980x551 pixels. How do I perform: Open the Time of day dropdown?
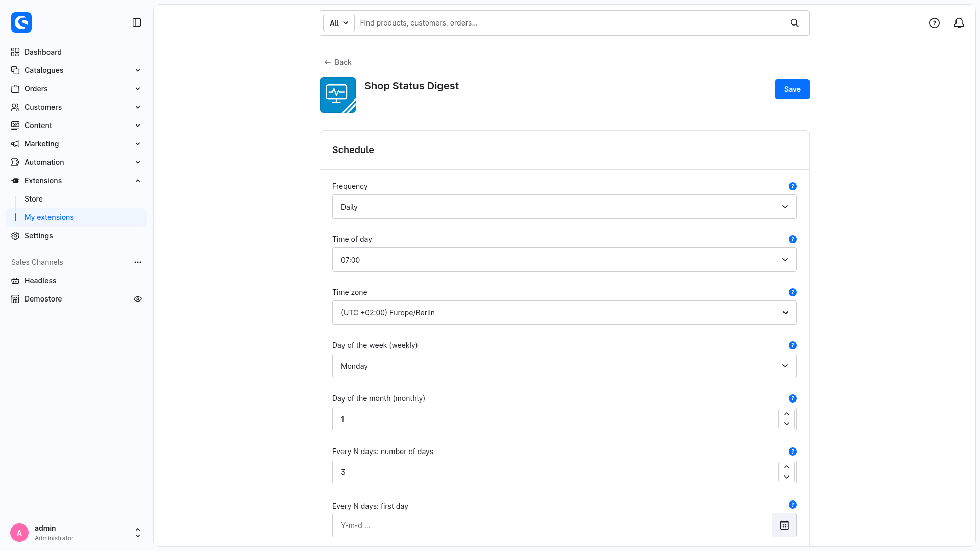pos(565,260)
